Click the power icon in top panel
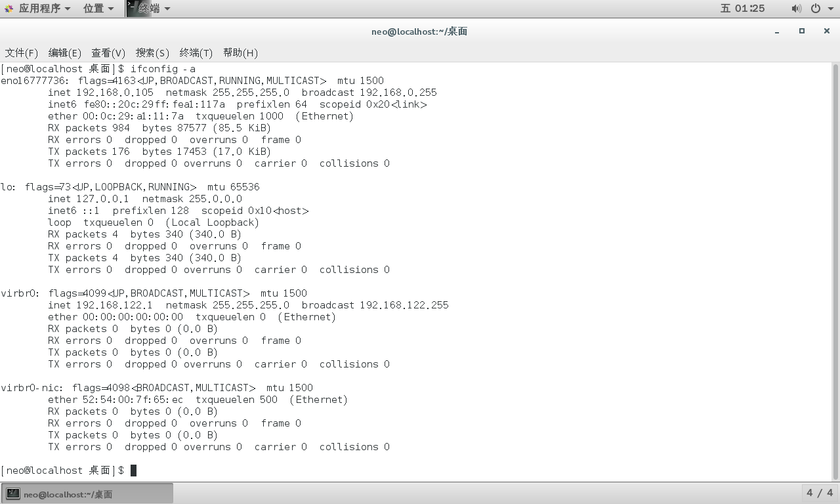The image size is (840, 504). (x=815, y=9)
